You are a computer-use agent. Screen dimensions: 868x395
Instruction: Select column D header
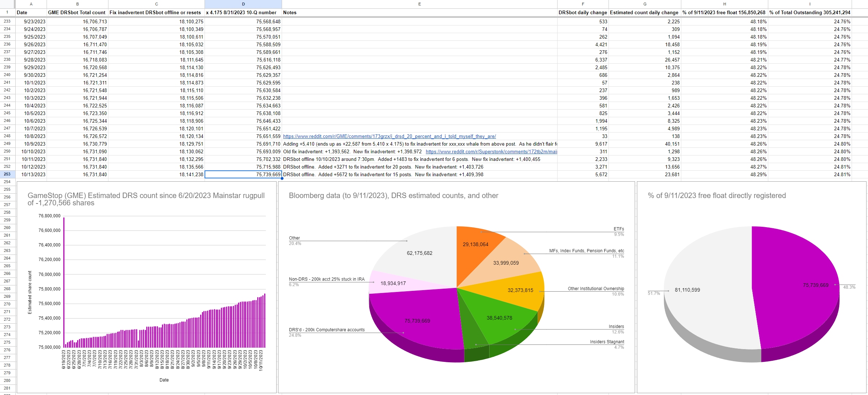[x=243, y=4]
